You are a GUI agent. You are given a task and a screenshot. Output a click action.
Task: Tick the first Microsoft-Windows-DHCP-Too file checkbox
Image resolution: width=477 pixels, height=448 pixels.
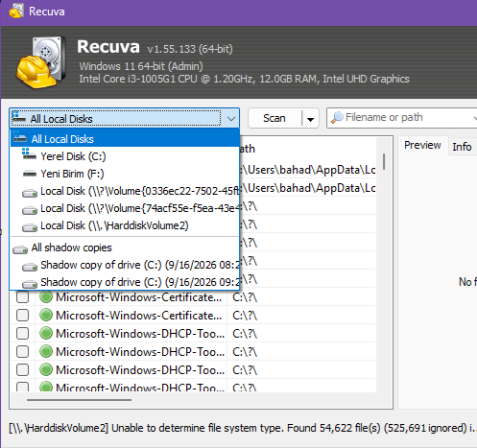click(22, 334)
